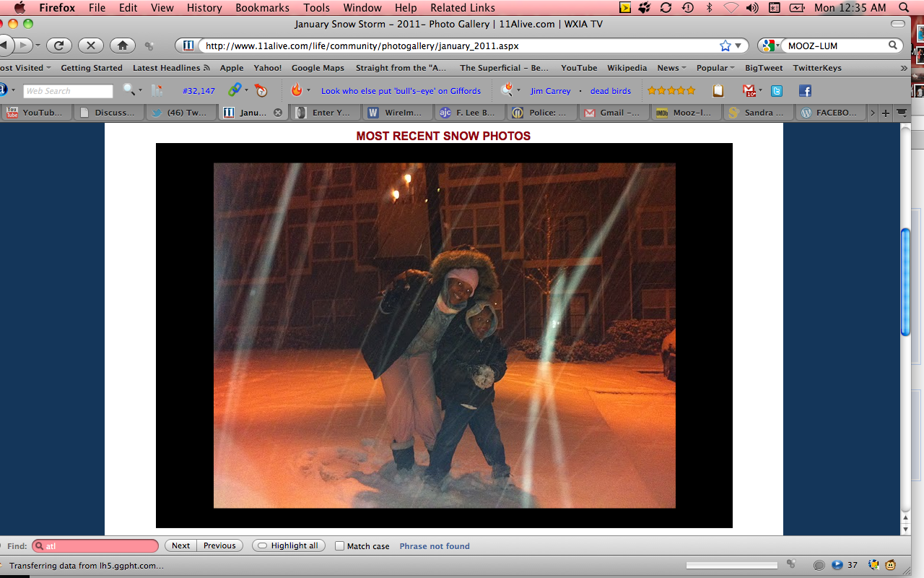Viewport: 924px width, 578px height.
Task: Open the 'bull's-eye' on Giffords headline link
Action: pyautogui.click(x=401, y=91)
